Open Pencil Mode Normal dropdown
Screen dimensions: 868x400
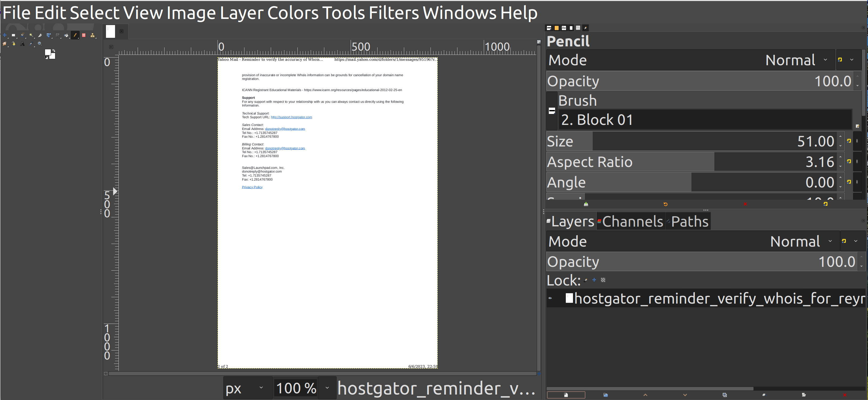[x=795, y=60]
